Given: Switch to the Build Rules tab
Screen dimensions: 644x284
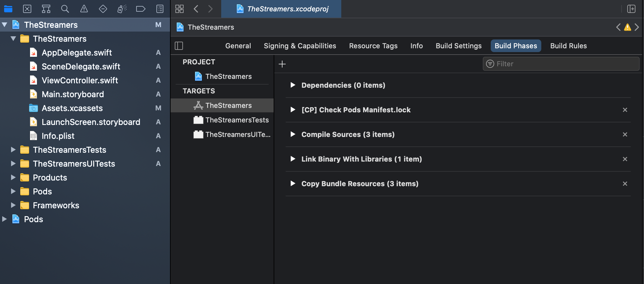Looking at the screenshot, I should tap(568, 46).
